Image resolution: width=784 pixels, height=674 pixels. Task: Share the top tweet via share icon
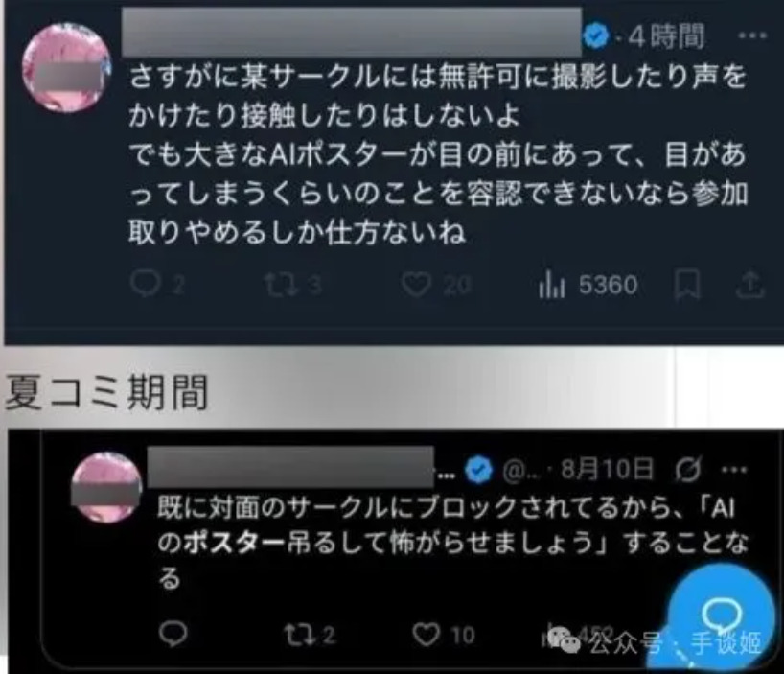750,285
